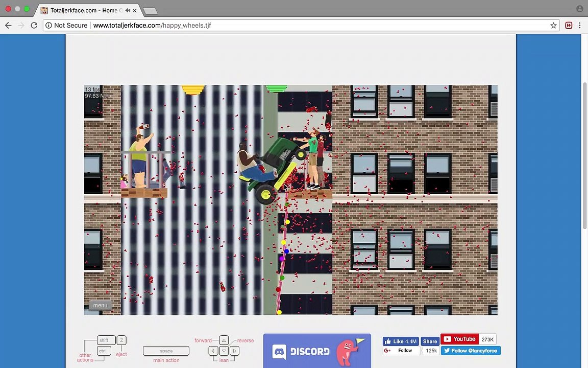Click the 'eject' label text
This screenshot has width=588, height=368.
pyautogui.click(x=121, y=354)
